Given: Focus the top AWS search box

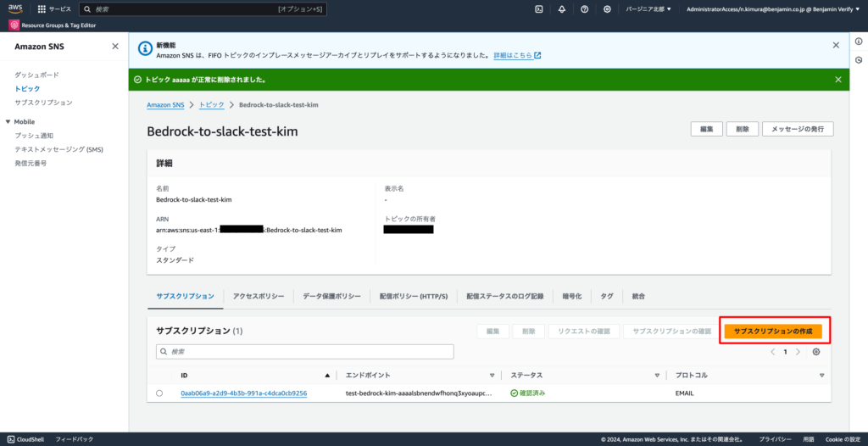Looking at the screenshot, I should (x=203, y=9).
